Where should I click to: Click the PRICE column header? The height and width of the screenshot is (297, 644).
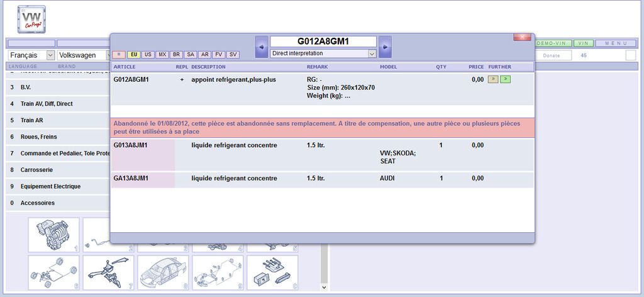click(477, 67)
